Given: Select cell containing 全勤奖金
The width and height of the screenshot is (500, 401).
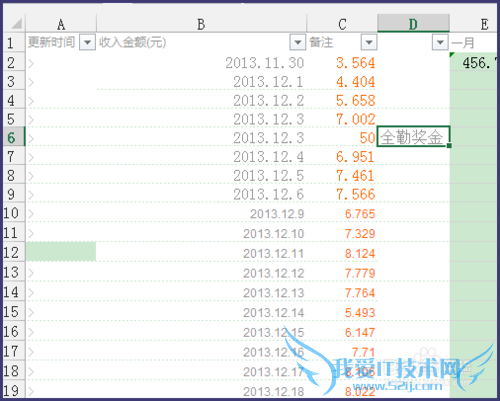Looking at the screenshot, I should [x=413, y=137].
